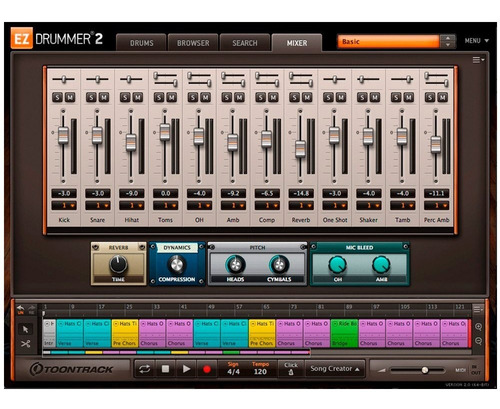This screenshot has height=409, width=500.
Task: Click the Reverb channel volume fader
Action: pyautogui.click(x=300, y=149)
